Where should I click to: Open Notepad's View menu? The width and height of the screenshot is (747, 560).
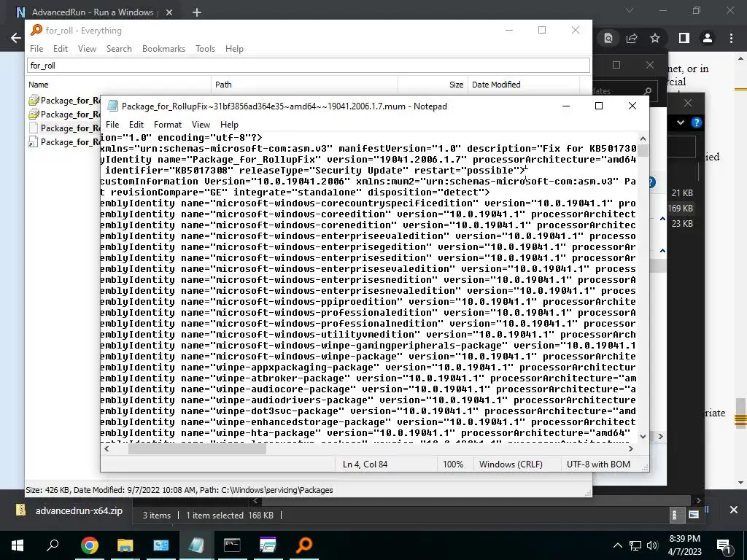click(x=201, y=124)
